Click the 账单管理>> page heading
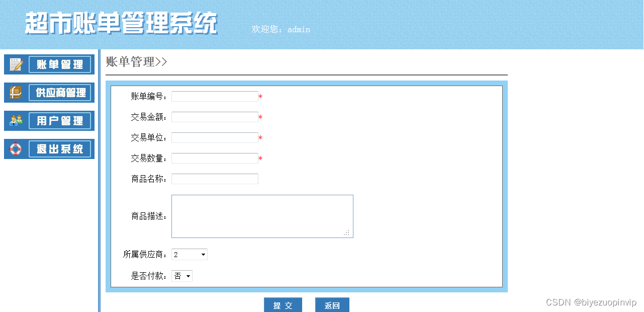This screenshot has height=312, width=644. pyautogui.click(x=136, y=62)
